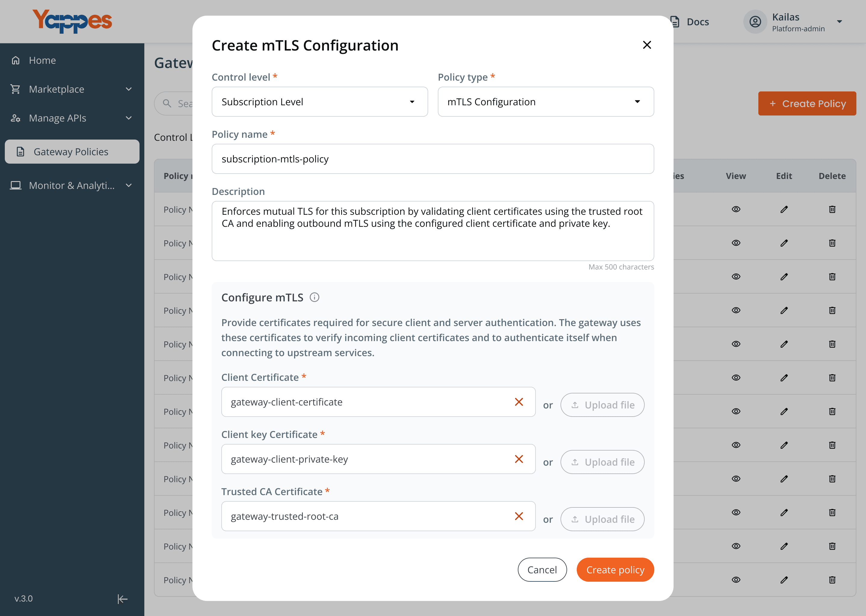Delete the fifth policy row
The width and height of the screenshot is (866, 616).
tap(832, 344)
